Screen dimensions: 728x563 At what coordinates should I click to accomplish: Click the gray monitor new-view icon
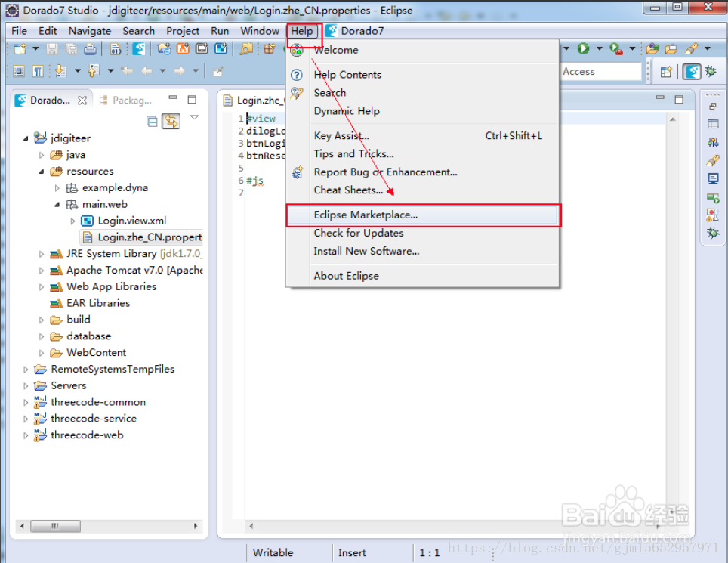202,49
